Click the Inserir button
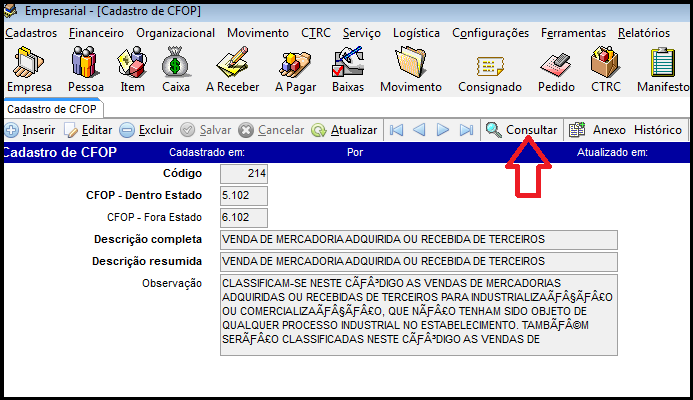The height and width of the screenshot is (400, 693). [x=30, y=130]
